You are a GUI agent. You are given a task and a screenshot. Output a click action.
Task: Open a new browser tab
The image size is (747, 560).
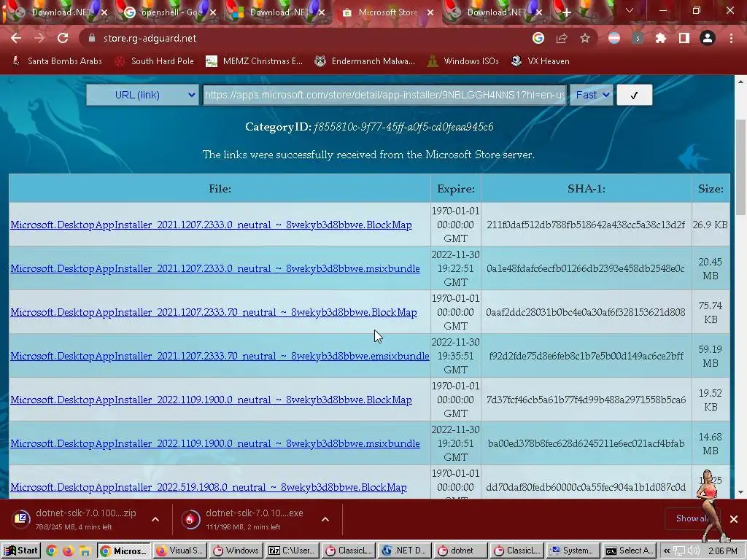566,12
